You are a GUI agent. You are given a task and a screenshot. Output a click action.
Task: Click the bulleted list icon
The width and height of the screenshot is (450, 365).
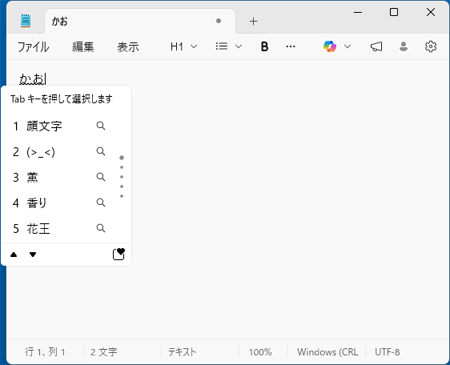point(221,46)
